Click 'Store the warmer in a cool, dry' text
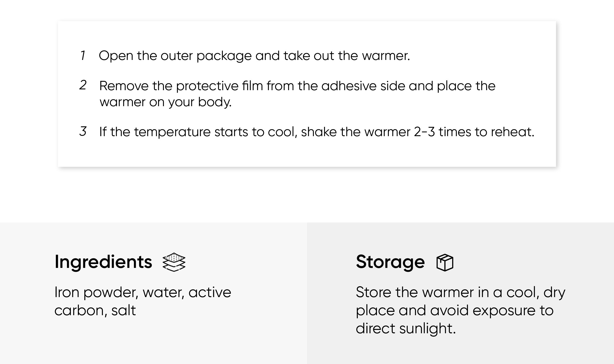Image resolution: width=614 pixels, height=364 pixels. [460, 292]
